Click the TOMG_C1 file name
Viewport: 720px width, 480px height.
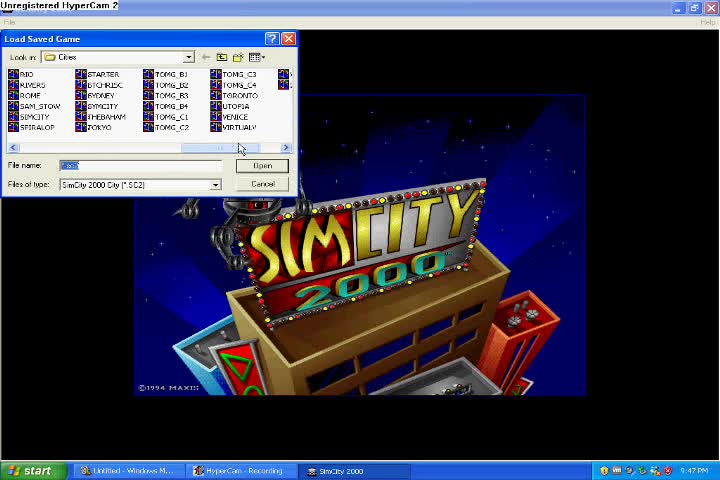(x=172, y=117)
